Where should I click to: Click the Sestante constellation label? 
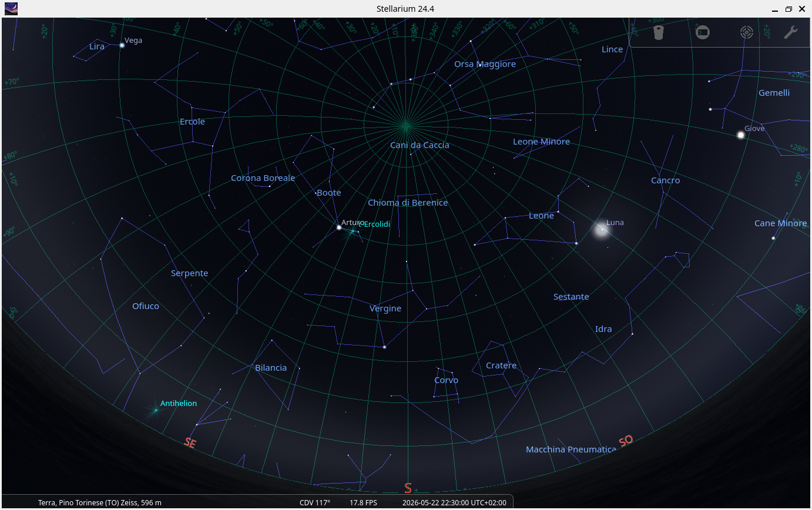pos(571,297)
